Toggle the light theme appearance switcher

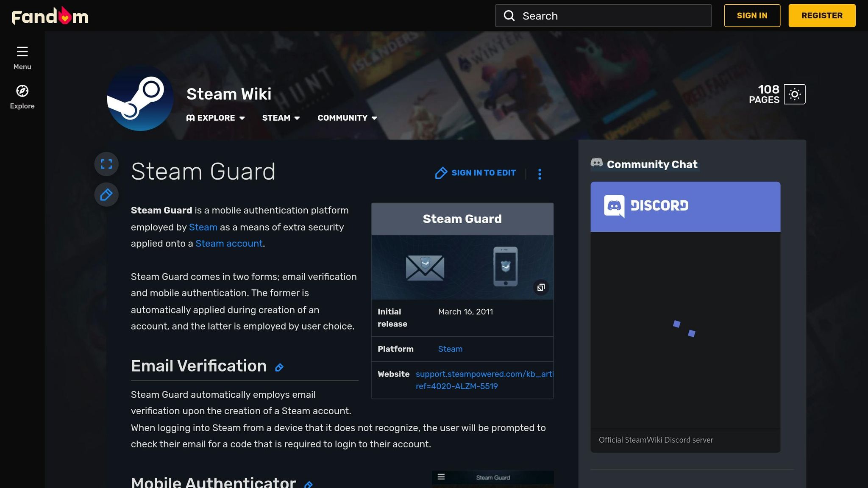coord(795,94)
